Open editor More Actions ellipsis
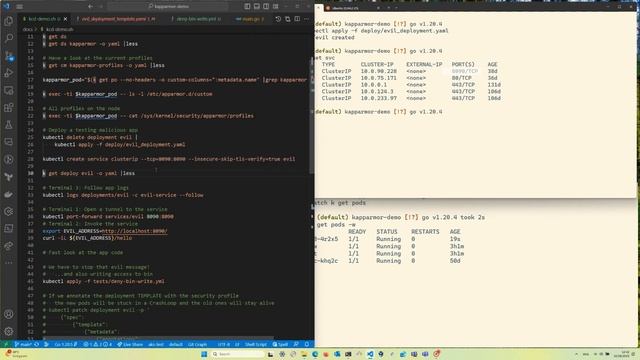The width and height of the screenshot is (640, 360). [307, 19]
